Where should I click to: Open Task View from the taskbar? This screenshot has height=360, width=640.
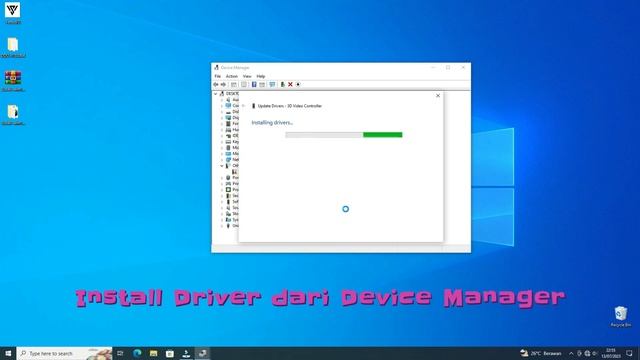[x=120, y=353]
